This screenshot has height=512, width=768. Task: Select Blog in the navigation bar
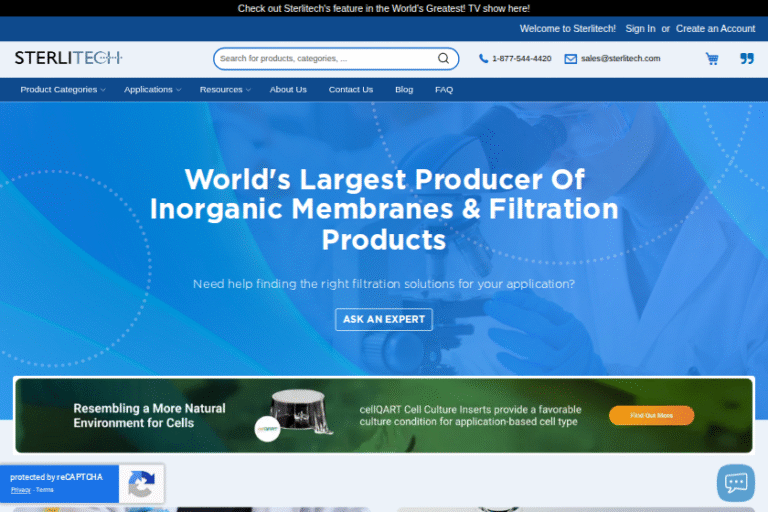click(x=404, y=89)
